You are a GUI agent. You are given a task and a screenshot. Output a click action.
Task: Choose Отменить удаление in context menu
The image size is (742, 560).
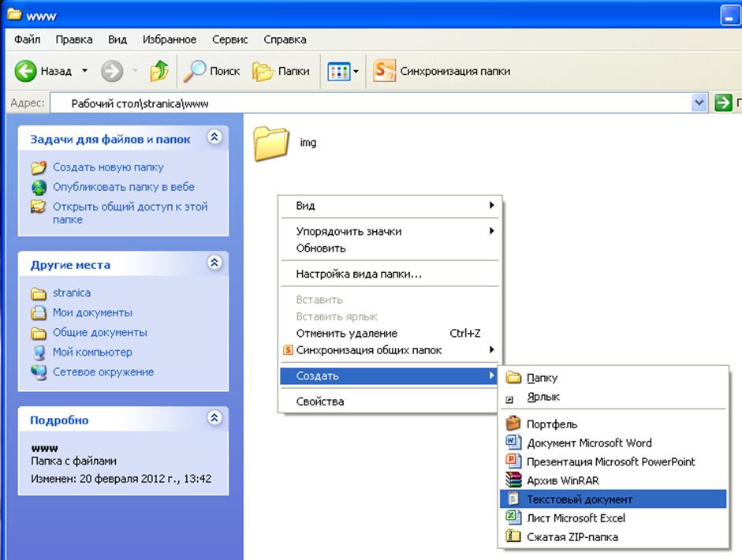coord(390,334)
